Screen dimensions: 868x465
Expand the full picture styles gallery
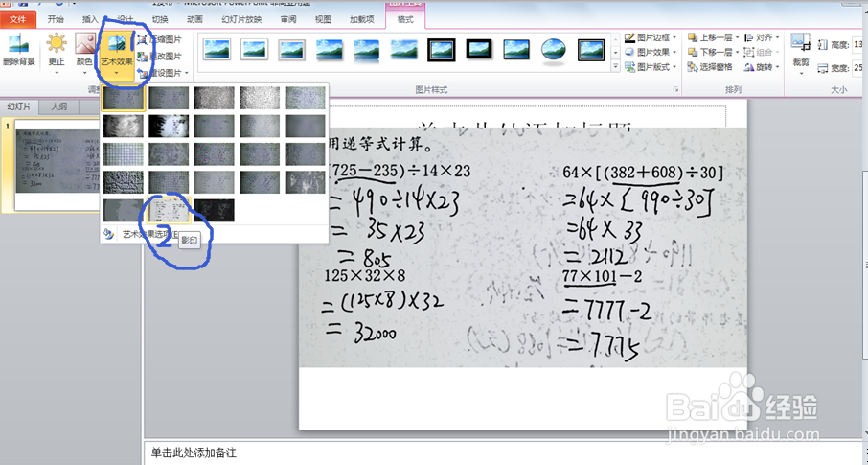coord(616,66)
